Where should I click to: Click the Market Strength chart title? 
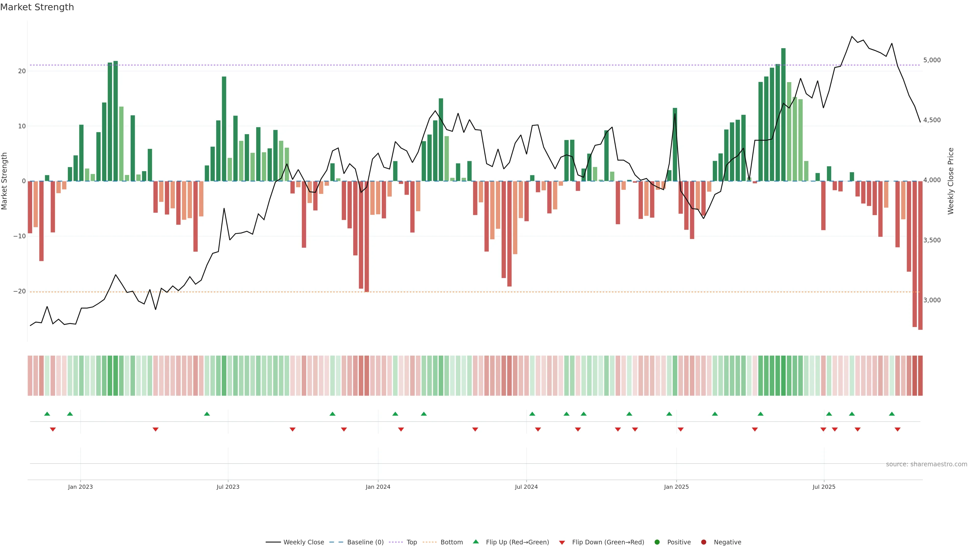[x=37, y=7]
